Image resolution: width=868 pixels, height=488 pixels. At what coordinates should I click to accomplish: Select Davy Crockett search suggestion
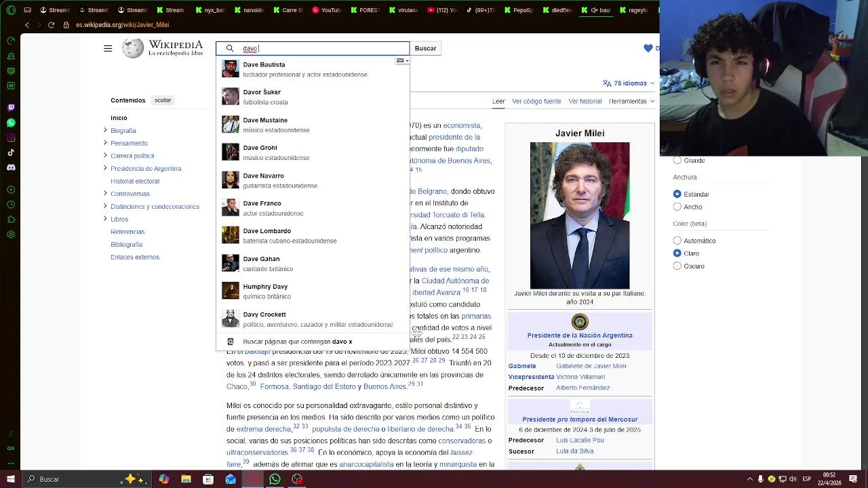tap(313, 319)
